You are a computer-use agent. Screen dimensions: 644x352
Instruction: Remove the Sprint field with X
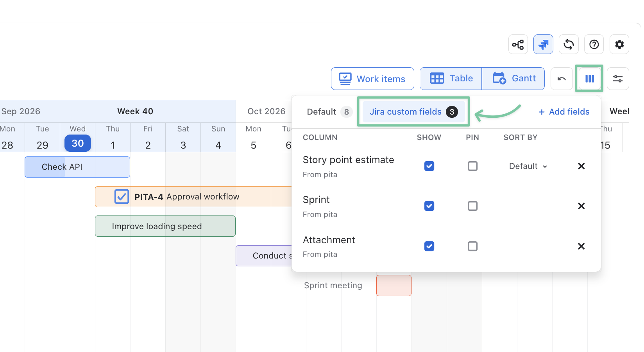[581, 206]
